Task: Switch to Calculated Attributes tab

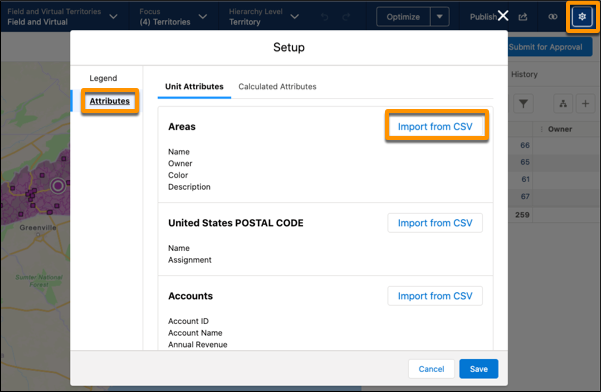Action: [278, 87]
